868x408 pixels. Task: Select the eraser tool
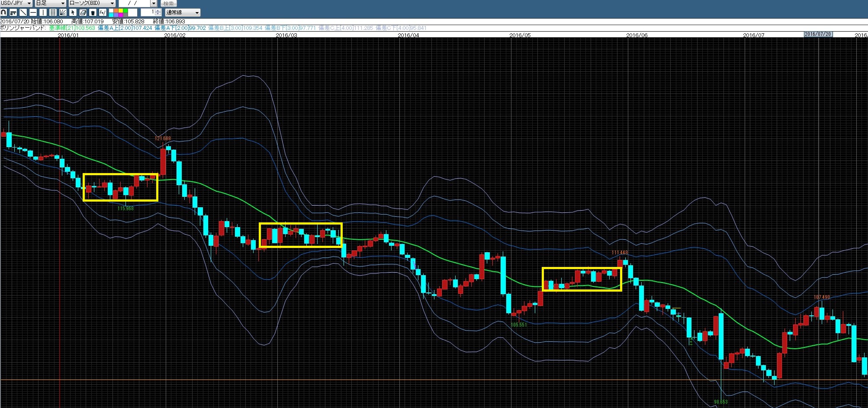[83, 13]
